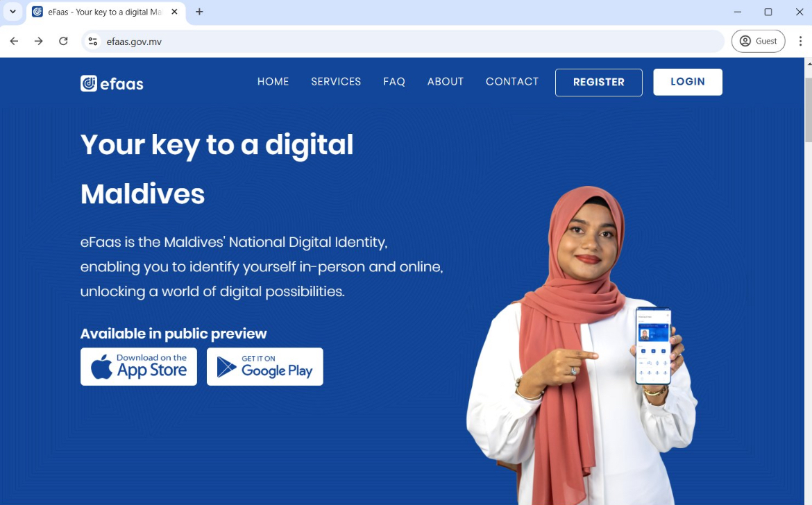Click the address bar showing efaas.gov.mv
The width and height of the screenshot is (812, 505).
[404, 42]
